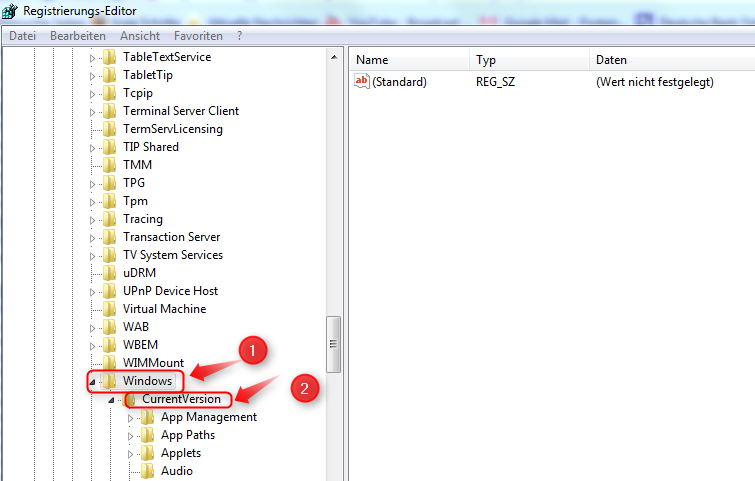Click the TV System Services folder icon
The image size is (755, 481).
[x=109, y=255]
